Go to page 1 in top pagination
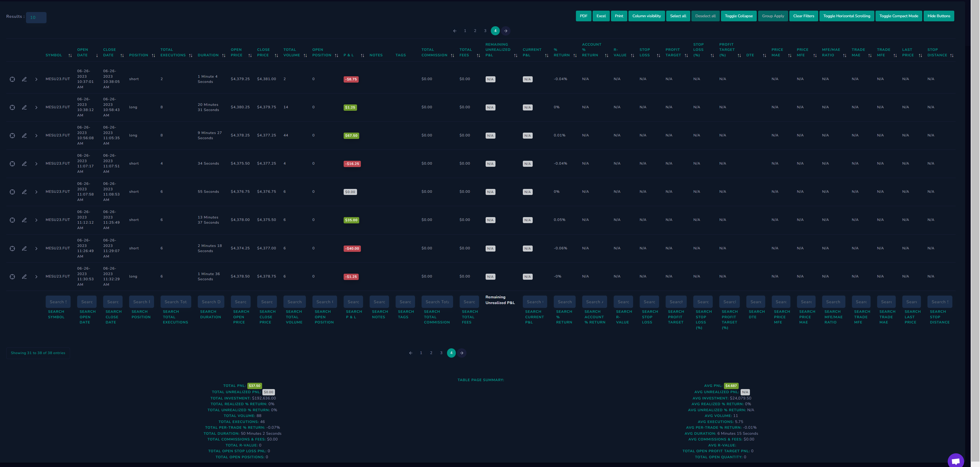Viewport: 980px width, 467px height. [x=465, y=31]
